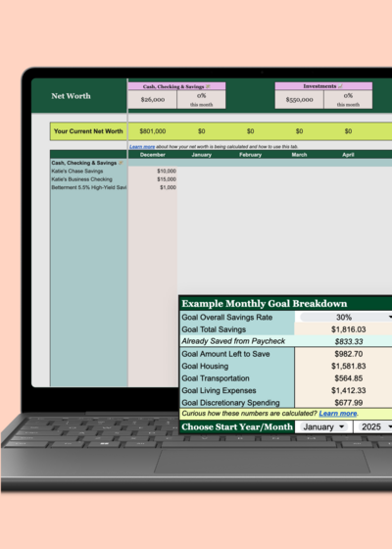The height and width of the screenshot is (549, 392).
Task: Select the February column header
Action: (250, 155)
